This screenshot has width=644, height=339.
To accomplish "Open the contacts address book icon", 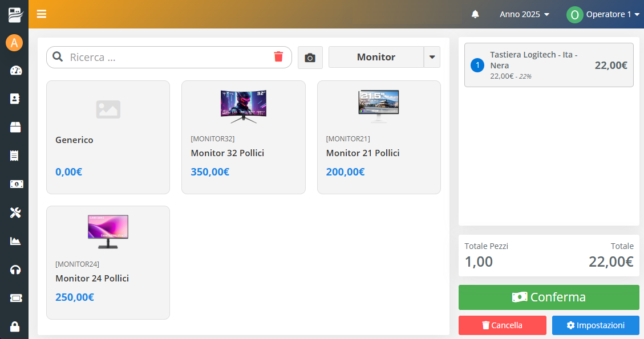I will [x=15, y=99].
